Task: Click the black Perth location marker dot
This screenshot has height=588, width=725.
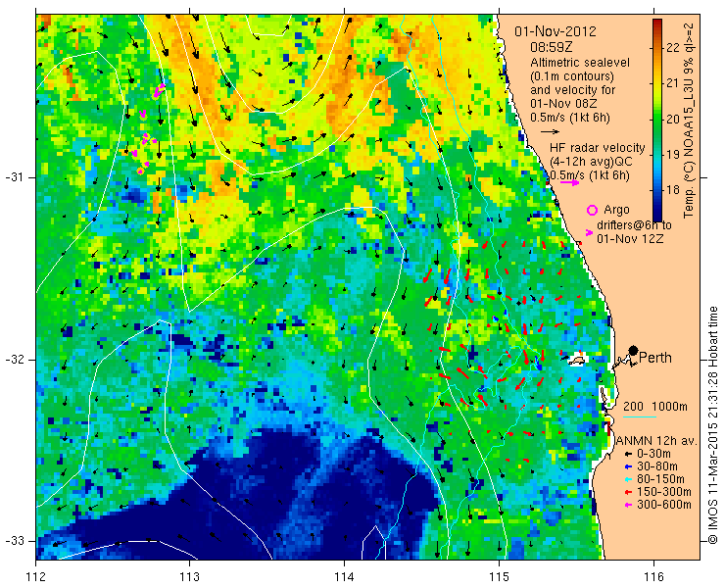Action: [633, 350]
